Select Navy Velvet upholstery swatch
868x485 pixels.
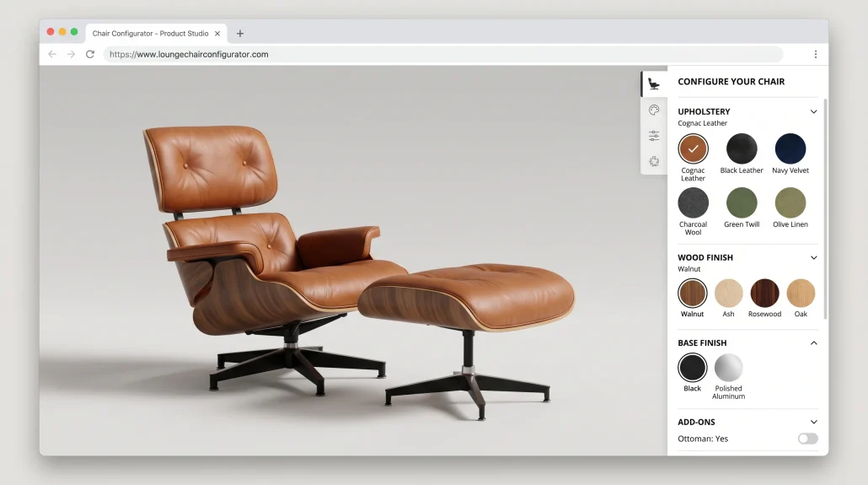coord(790,148)
